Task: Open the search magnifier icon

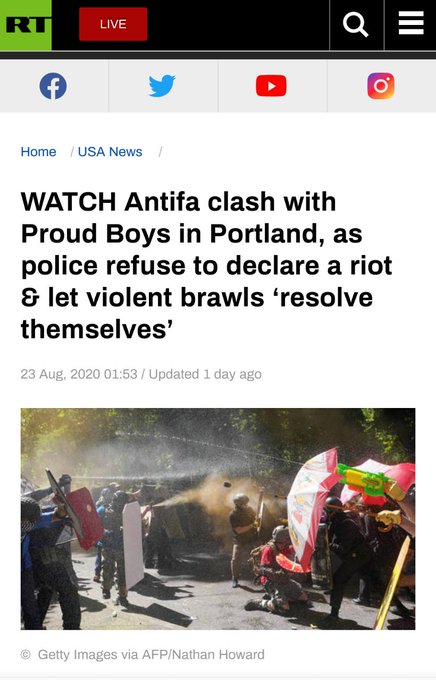Action: tap(356, 25)
